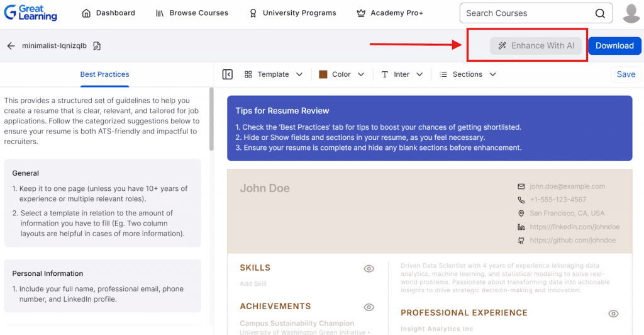Open the Template dropdown
This screenshot has width=644, height=335.
(x=274, y=74)
